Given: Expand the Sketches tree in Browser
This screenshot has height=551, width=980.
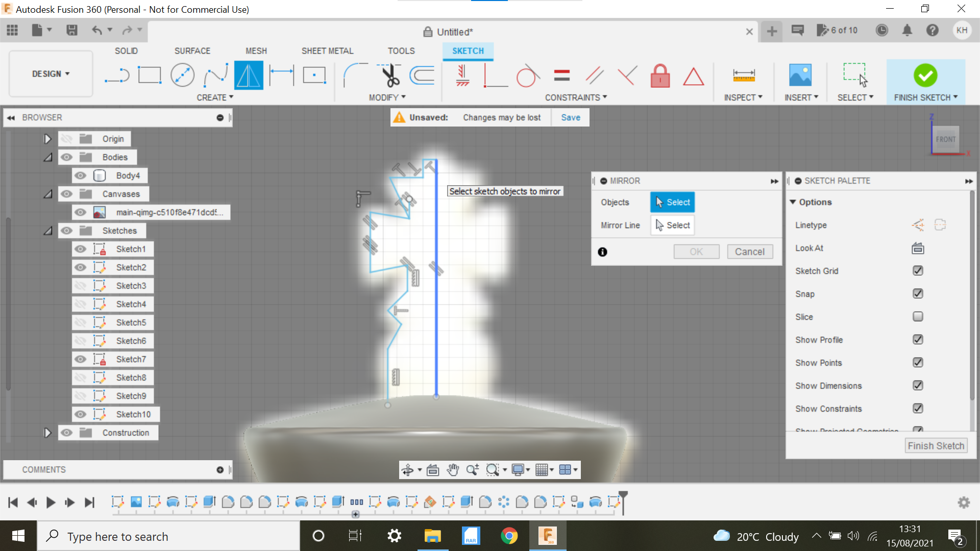Looking at the screenshot, I should (x=48, y=231).
